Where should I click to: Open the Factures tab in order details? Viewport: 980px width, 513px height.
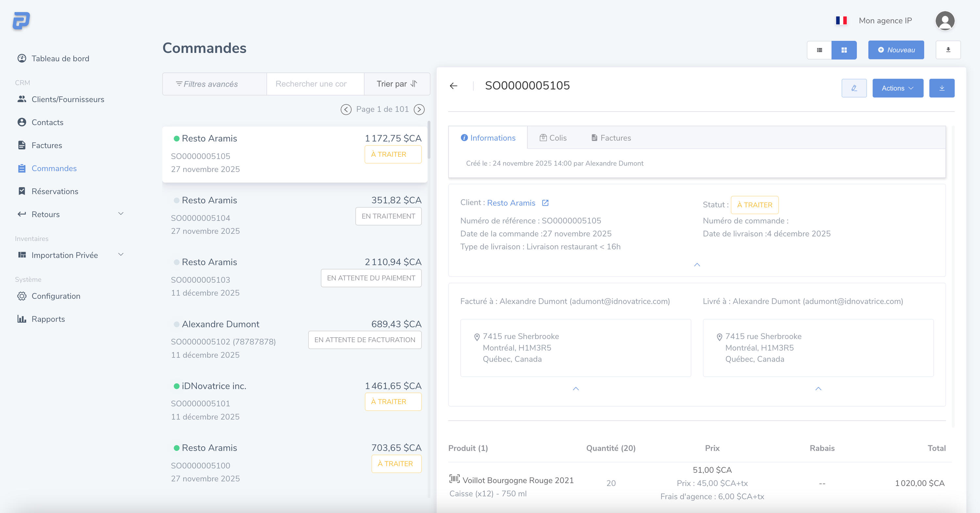click(x=611, y=138)
